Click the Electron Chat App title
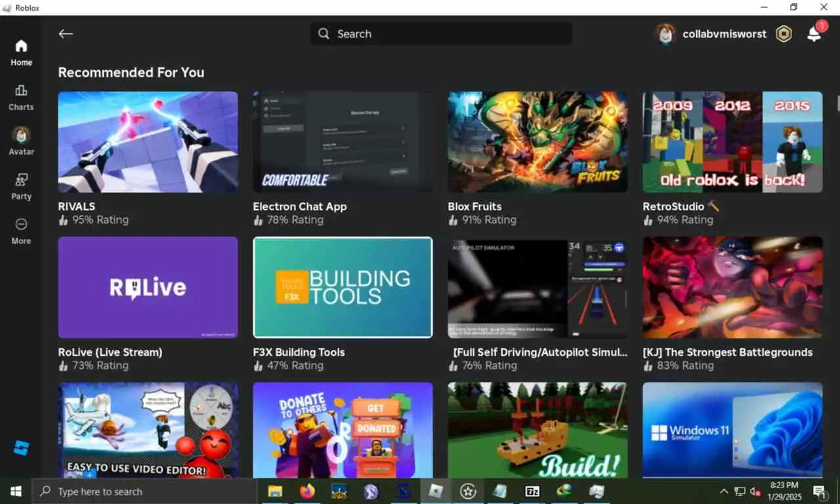The image size is (840, 504). point(300,207)
